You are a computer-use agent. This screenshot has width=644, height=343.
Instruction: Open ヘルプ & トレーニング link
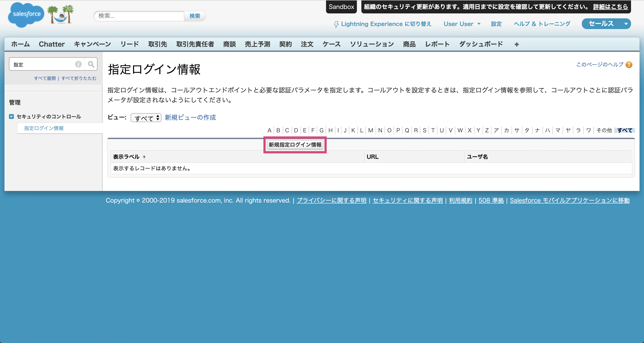[542, 24]
